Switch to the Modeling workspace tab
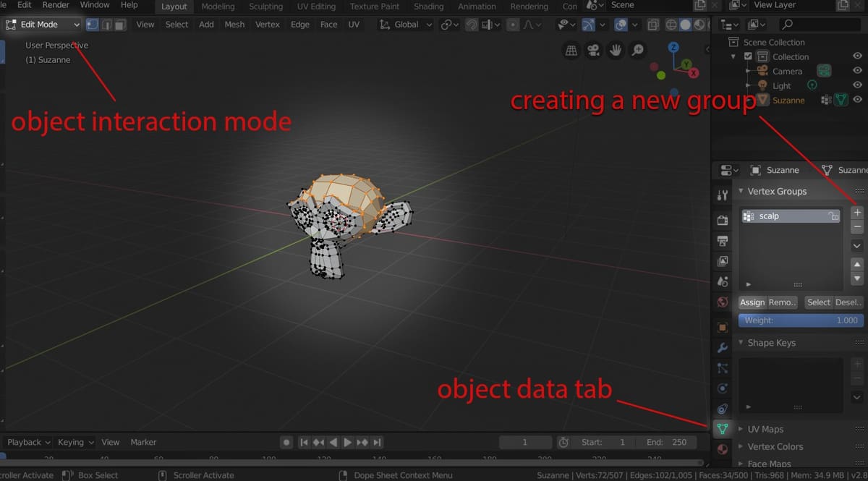868x481 pixels. point(218,6)
